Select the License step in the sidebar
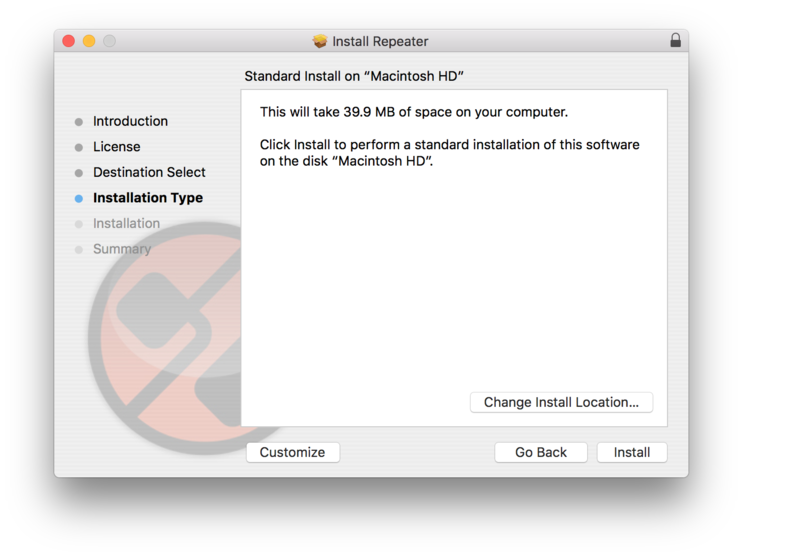Screen dimensions: 800x552 pyautogui.click(x=117, y=147)
